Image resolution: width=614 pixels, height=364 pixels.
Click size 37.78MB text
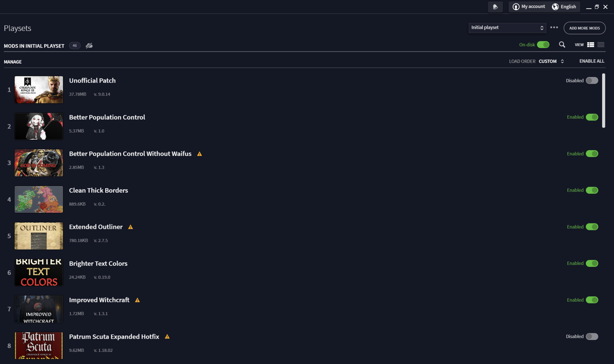(78, 94)
